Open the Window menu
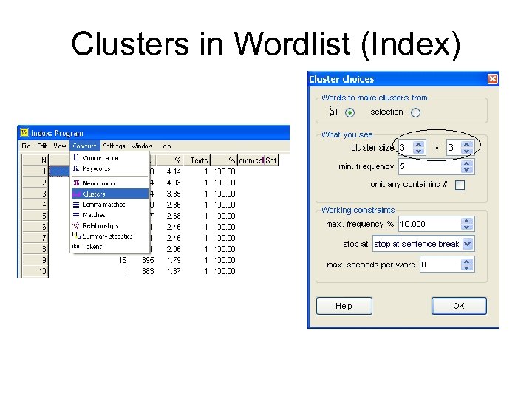532x399 pixels. click(142, 146)
